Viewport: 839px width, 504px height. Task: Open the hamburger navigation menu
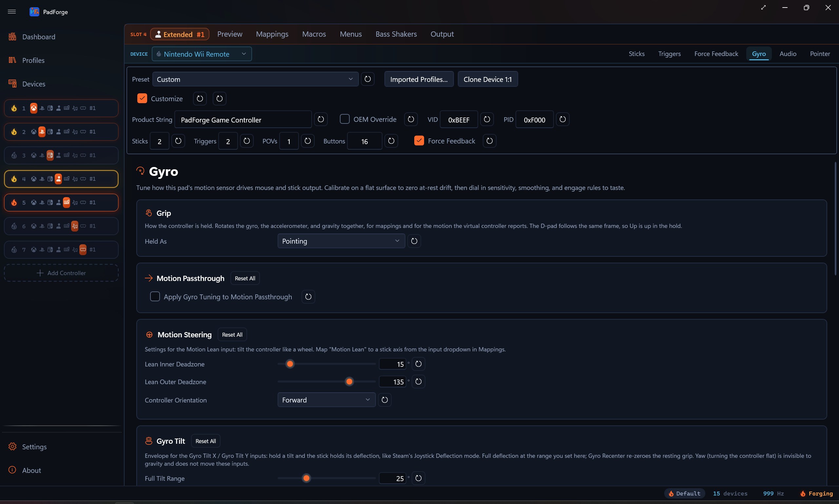point(12,11)
